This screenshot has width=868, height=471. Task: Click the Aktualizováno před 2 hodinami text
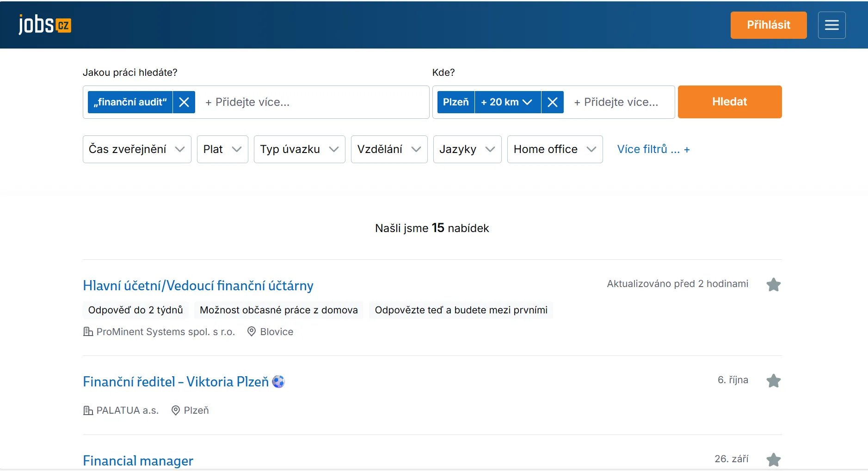(677, 284)
